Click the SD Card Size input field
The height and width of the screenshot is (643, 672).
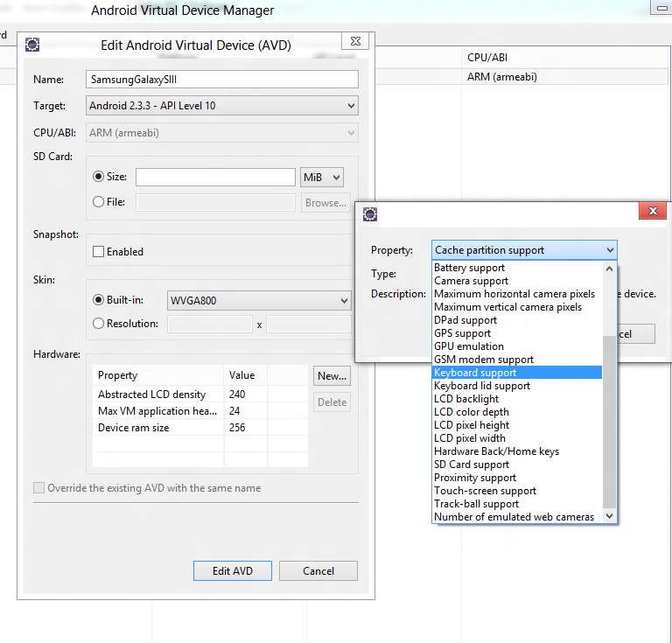click(x=215, y=177)
